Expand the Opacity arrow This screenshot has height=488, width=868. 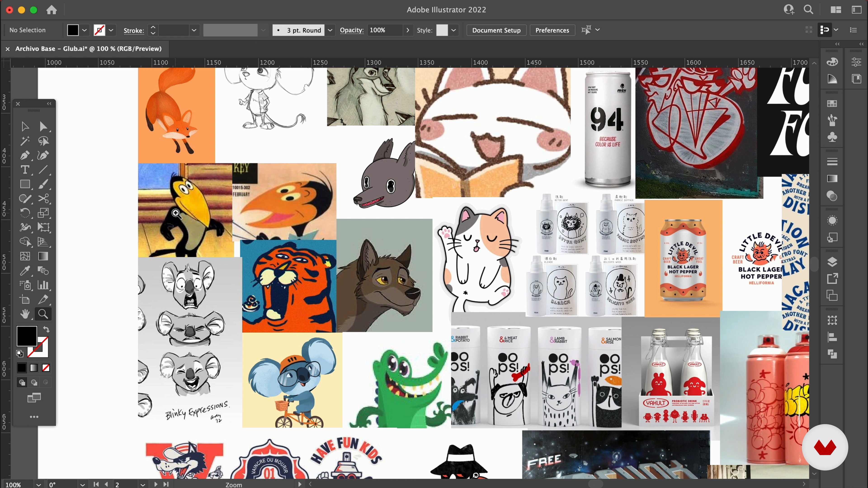click(x=408, y=30)
